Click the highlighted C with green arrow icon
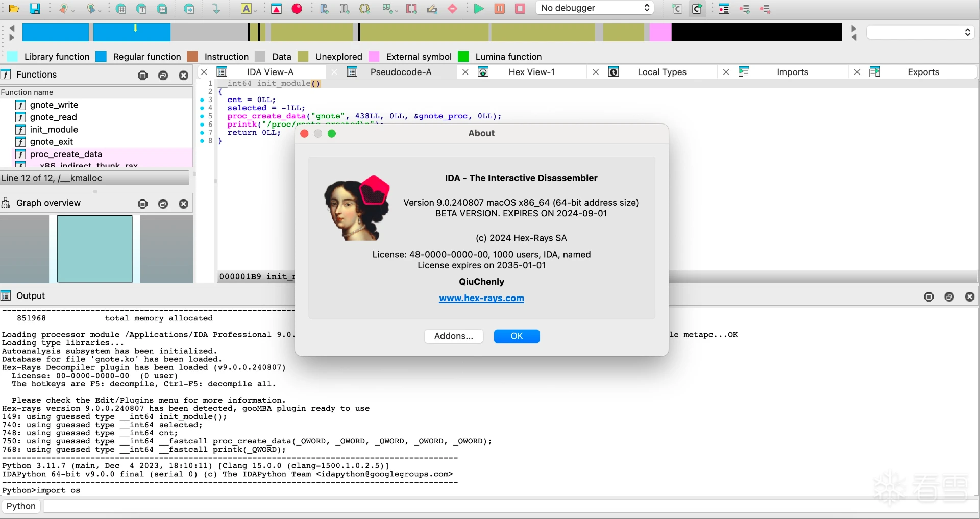This screenshot has height=519, width=980. 697,9
